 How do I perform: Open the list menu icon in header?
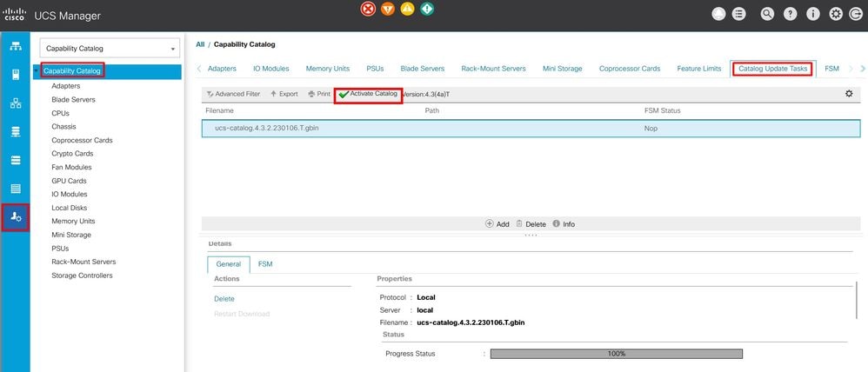(x=738, y=15)
